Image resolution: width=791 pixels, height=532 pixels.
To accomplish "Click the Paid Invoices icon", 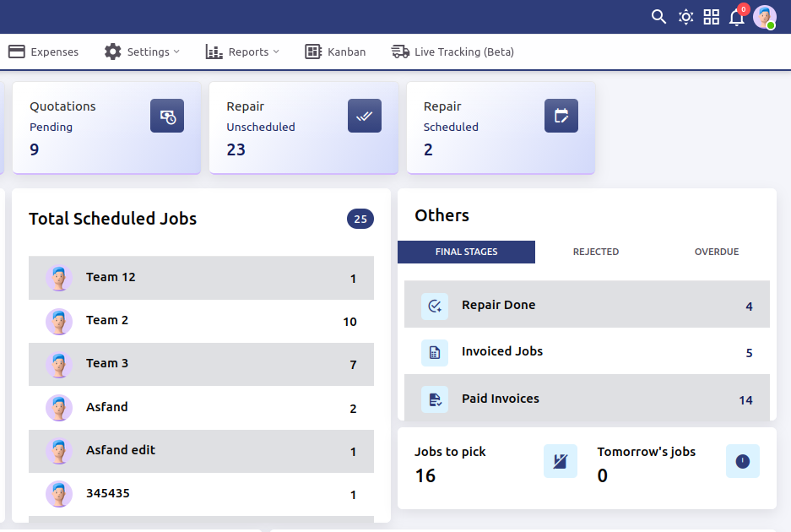I will pyautogui.click(x=435, y=399).
